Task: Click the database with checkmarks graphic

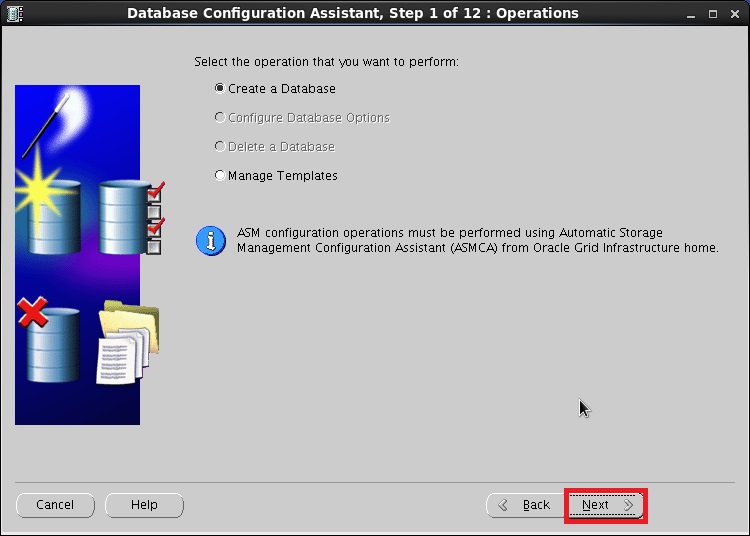Action: [132, 218]
